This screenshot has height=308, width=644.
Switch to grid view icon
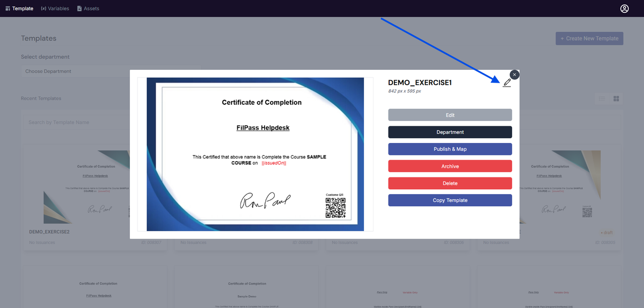616,98
